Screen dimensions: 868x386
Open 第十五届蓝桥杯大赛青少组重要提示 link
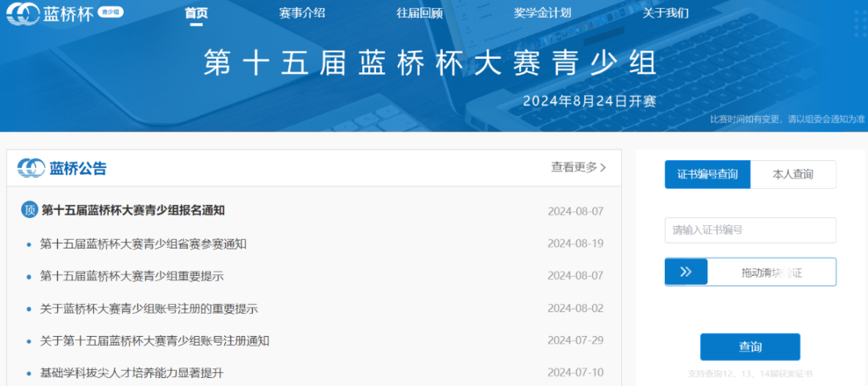(x=132, y=276)
